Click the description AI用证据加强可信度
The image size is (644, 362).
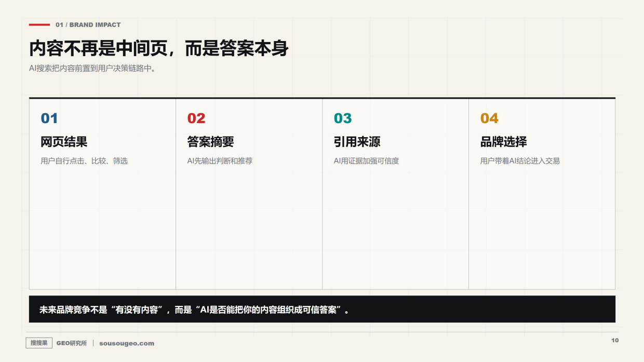click(x=366, y=161)
